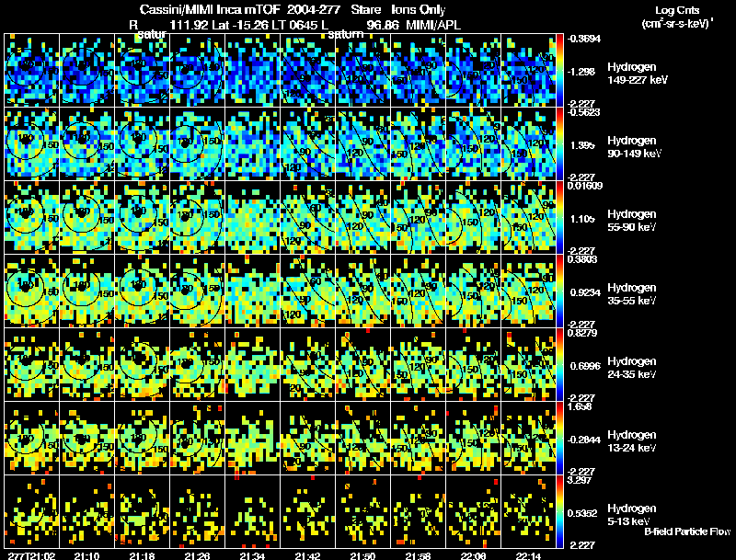Click the '21:26' time axis label
Image resolution: width=736 pixels, height=560 pixels.
(x=197, y=555)
